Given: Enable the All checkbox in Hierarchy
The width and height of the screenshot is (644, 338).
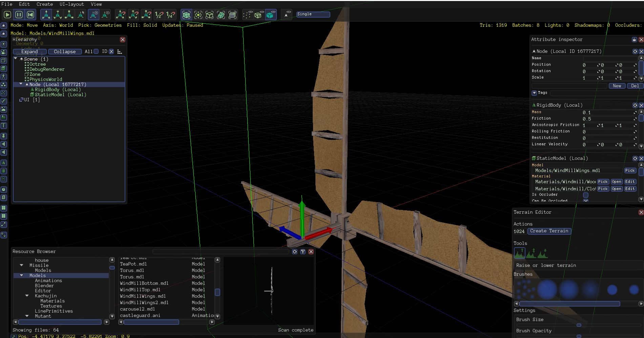Looking at the screenshot, I should 96,51.
